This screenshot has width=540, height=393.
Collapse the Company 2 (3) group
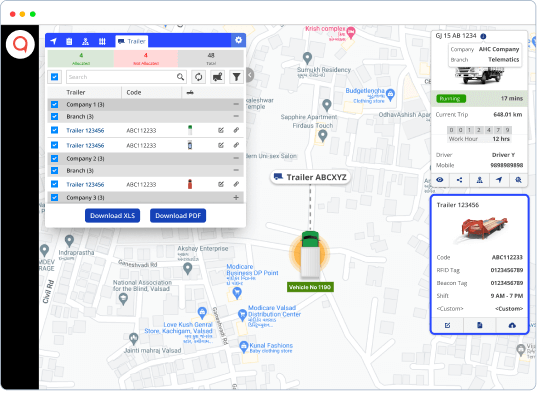[x=236, y=158]
